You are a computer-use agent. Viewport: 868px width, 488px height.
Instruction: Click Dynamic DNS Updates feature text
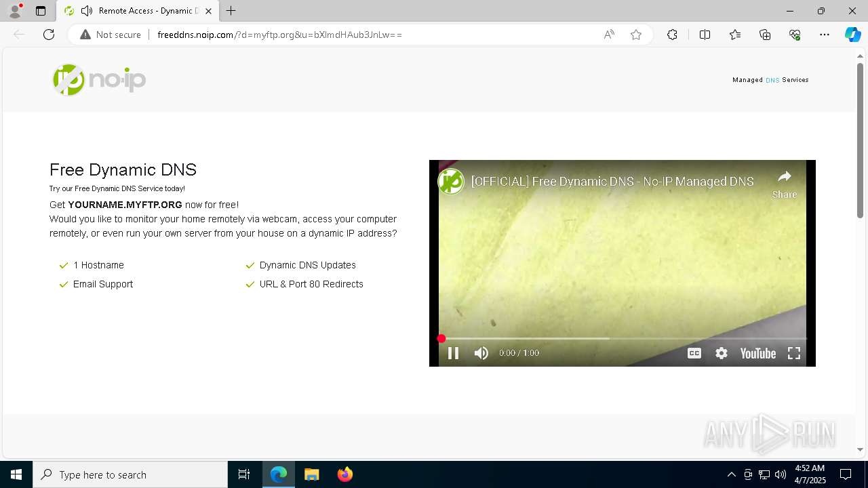tap(307, 265)
